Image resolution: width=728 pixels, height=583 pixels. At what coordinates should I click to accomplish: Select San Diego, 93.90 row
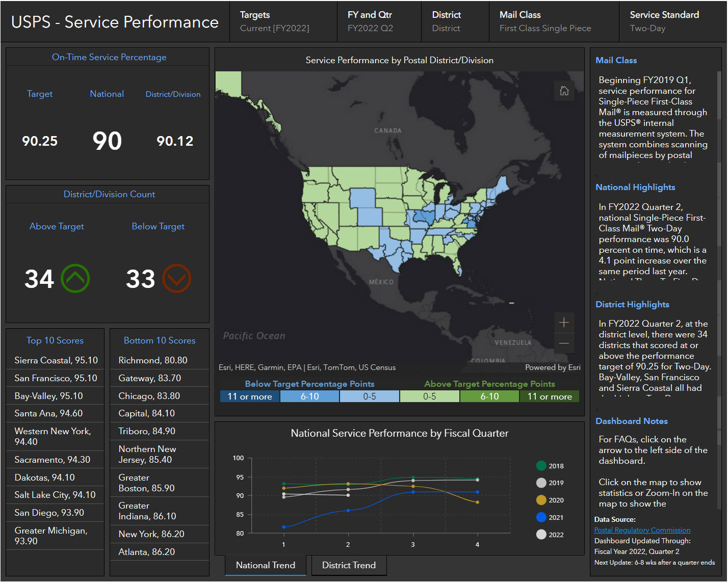point(55,513)
